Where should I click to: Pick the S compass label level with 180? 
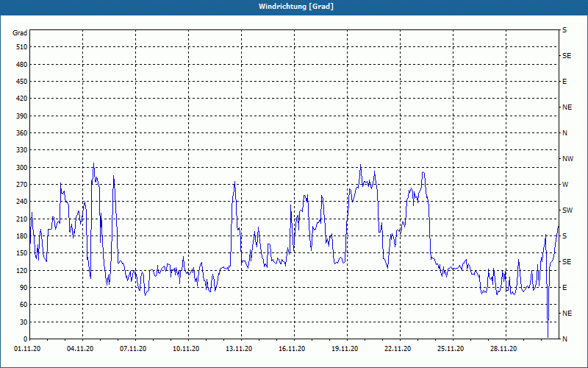[564, 236]
